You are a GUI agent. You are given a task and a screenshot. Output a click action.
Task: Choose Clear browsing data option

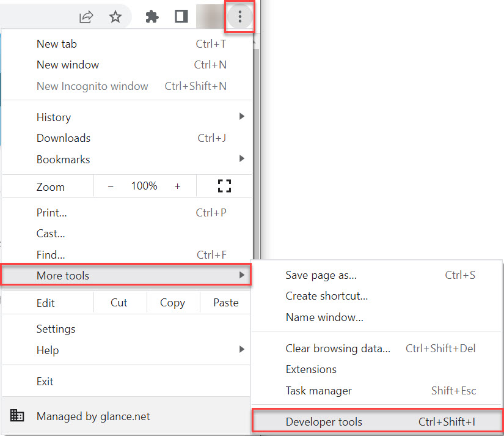click(338, 349)
